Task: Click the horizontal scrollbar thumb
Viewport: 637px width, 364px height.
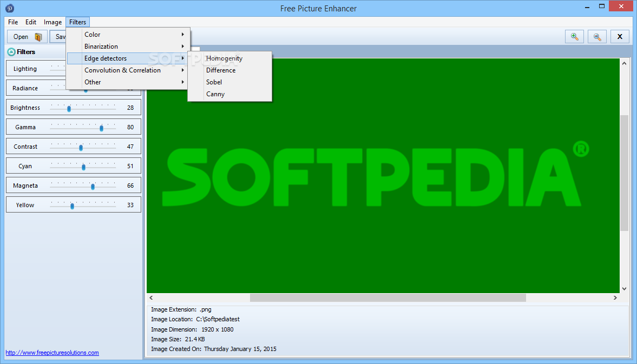Action: point(388,298)
